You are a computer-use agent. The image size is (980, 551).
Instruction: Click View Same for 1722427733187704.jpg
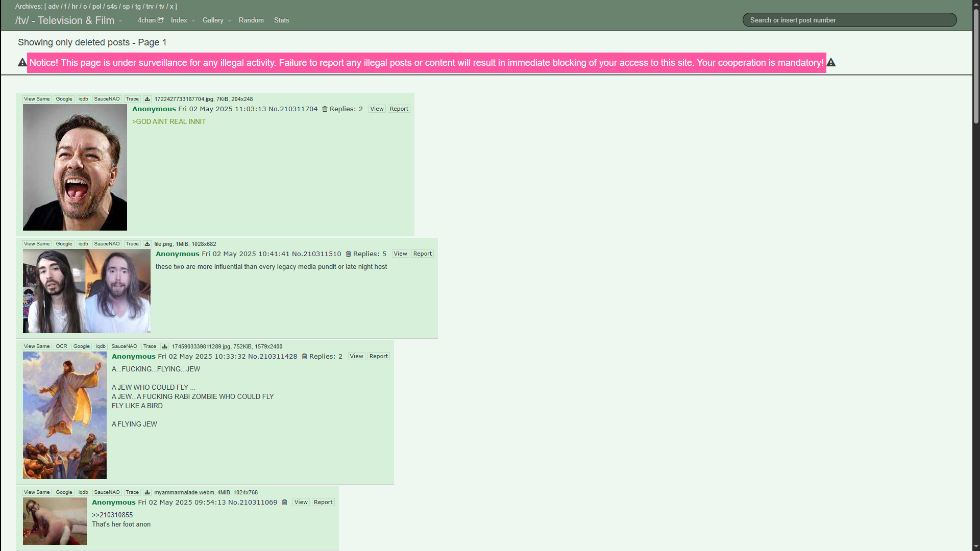coord(37,99)
